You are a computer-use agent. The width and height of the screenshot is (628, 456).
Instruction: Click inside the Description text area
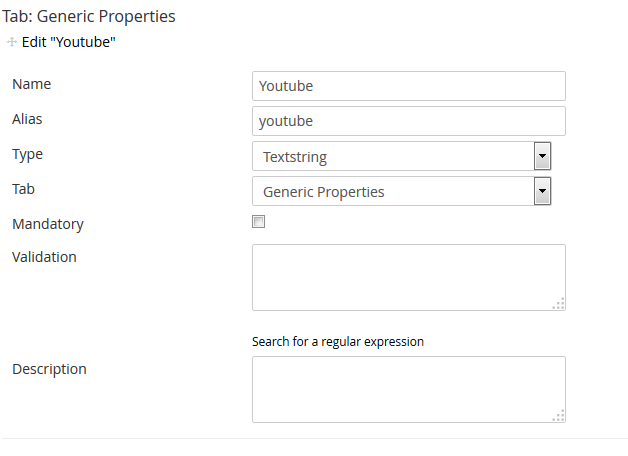[409, 390]
